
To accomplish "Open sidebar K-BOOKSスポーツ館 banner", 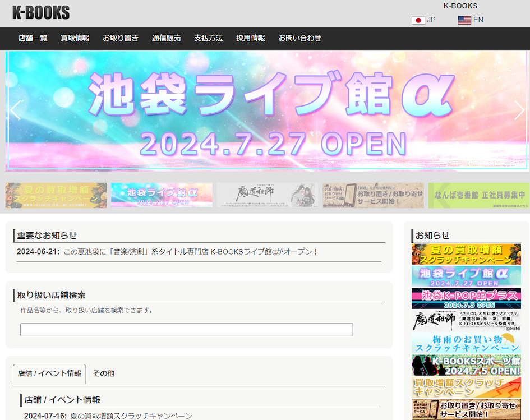I will tap(466, 365).
